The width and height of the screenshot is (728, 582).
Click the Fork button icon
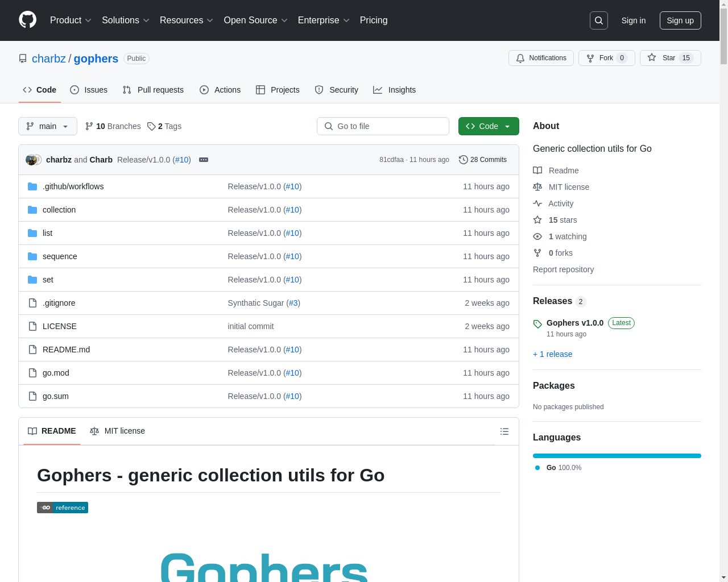tap(590, 58)
